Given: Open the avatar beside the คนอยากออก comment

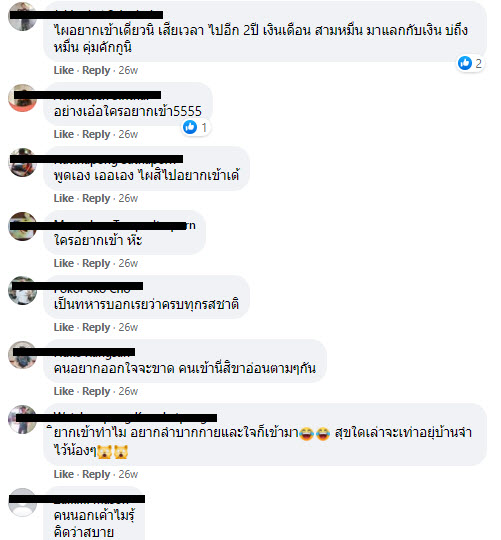Looking at the screenshot, I should (x=22, y=355).
